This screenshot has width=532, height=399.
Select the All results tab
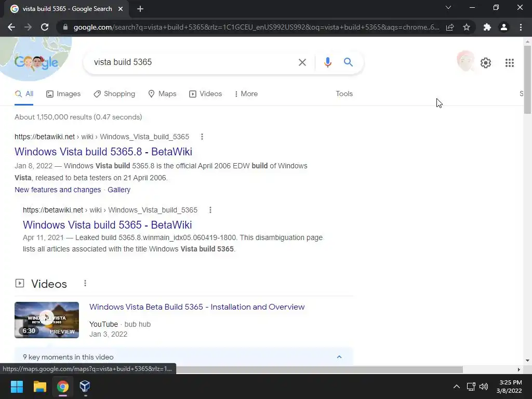click(x=24, y=94)
